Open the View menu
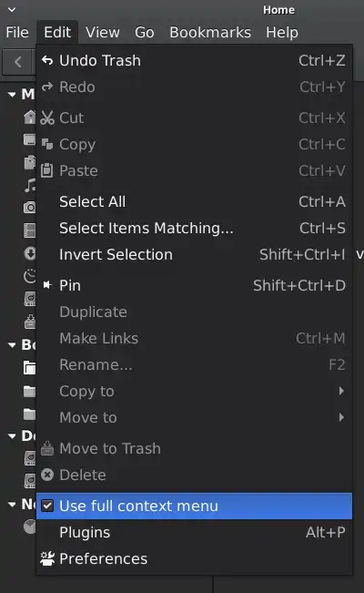 [x=103, y=32]
